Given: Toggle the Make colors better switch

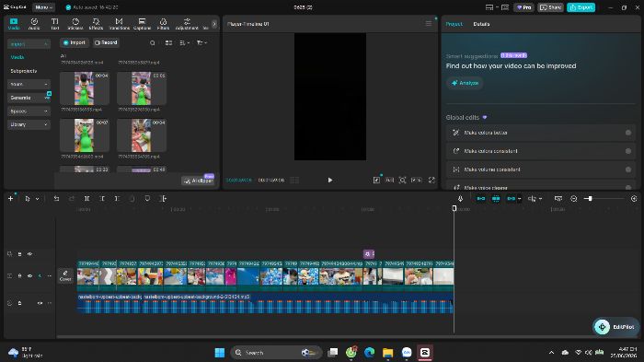Looking at the screenshot, I should 628,133.
